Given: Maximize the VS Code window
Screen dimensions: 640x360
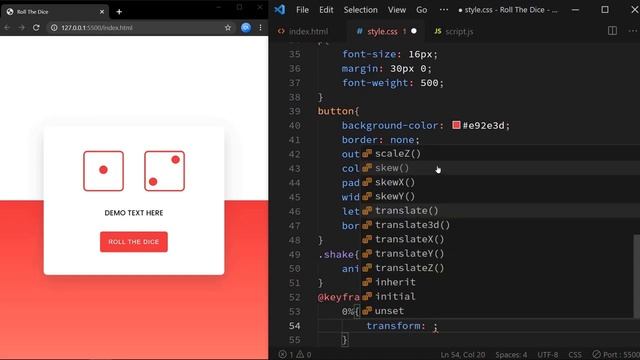Looking at the screenshot, I should point(605,10).
